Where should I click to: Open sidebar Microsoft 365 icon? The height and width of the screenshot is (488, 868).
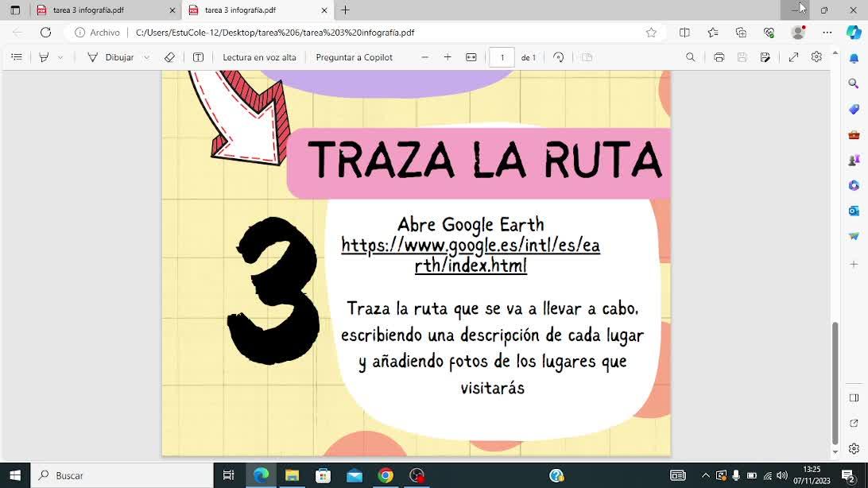tap(854, 185)
